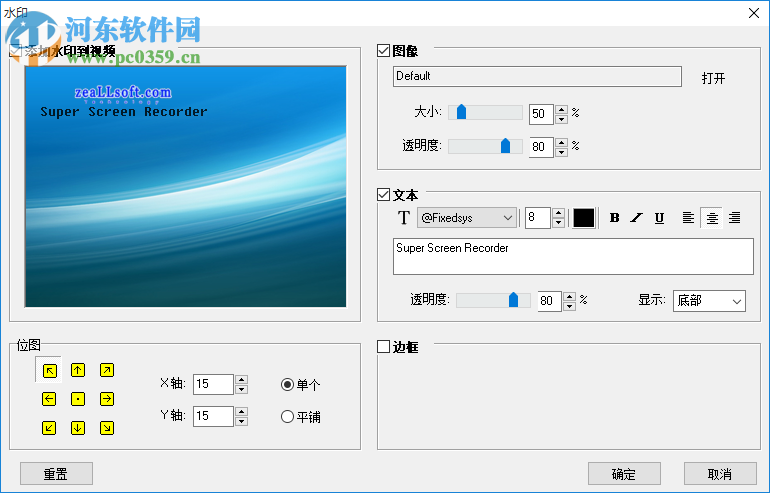Image resolution: width=770 pixels, height=493 pixels.
Task: Click the text transparency 80 field
Action: click(550, 301)
